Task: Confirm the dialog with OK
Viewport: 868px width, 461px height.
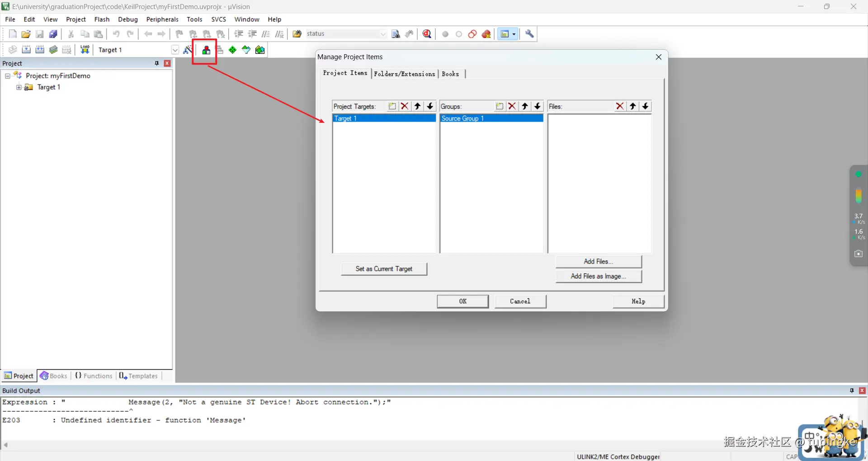Action: [463, 301]
